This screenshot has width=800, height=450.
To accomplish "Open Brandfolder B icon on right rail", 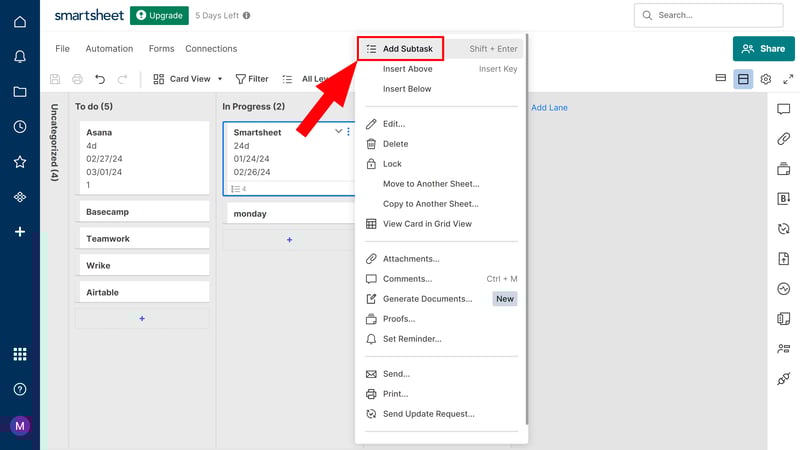I will [784, 198].
